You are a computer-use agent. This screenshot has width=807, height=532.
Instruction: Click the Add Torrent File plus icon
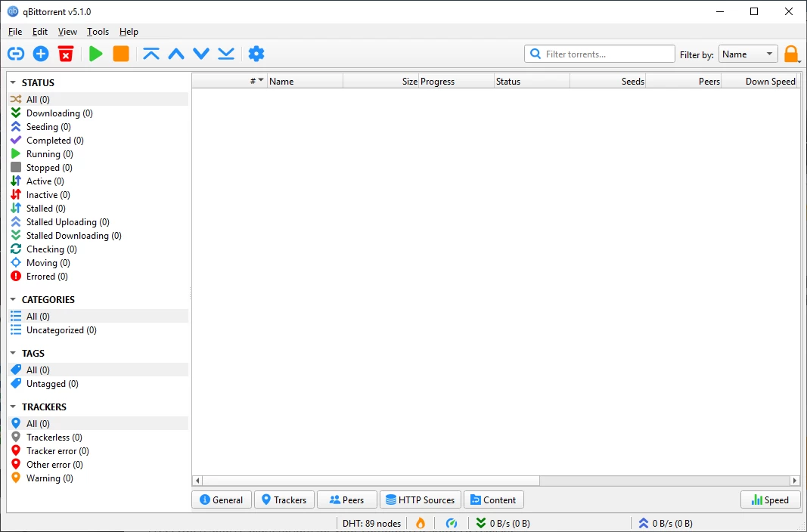point(41,54)
